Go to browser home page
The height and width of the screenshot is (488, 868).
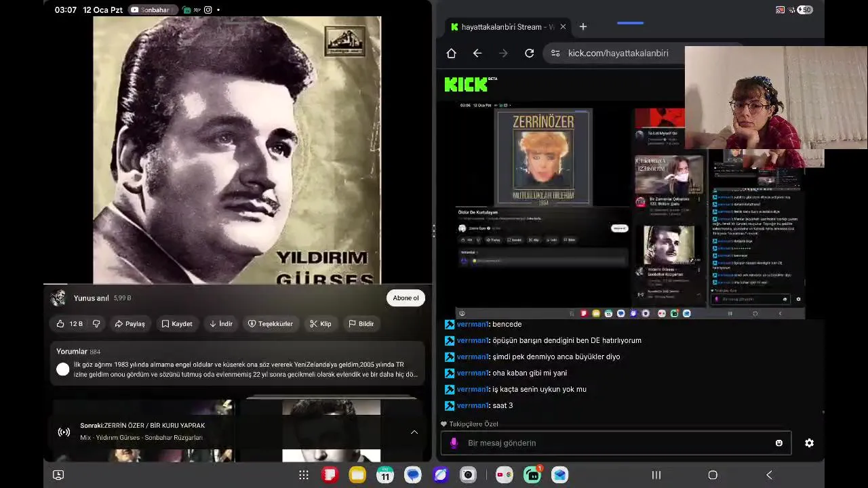[x=452, y=53]
